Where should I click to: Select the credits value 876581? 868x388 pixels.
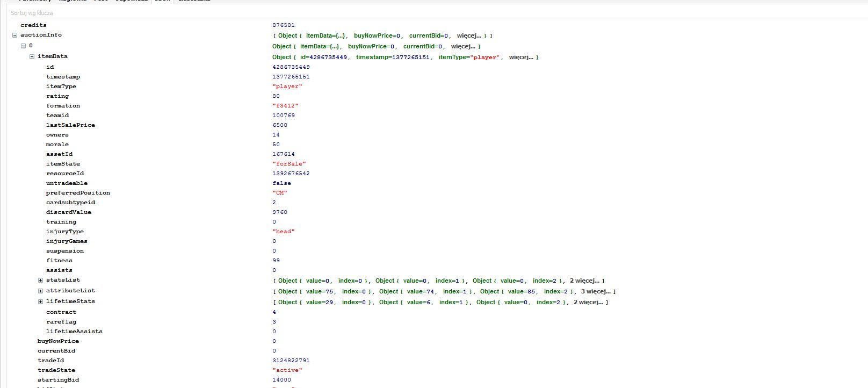(284, 25)
